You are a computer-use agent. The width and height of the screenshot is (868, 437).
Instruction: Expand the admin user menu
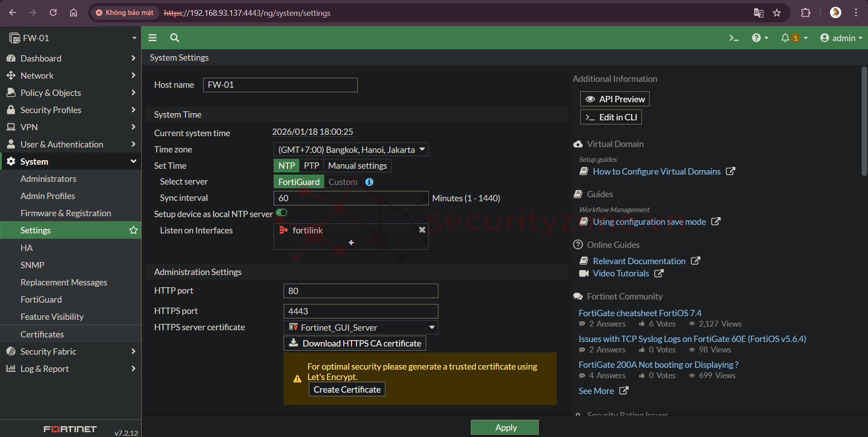coord(841,38)
